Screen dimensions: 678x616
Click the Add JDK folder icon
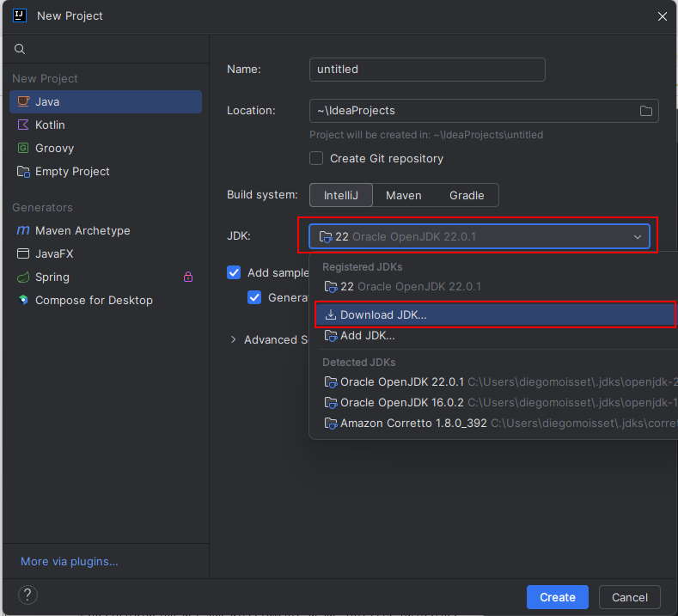(x=331, y=335)
